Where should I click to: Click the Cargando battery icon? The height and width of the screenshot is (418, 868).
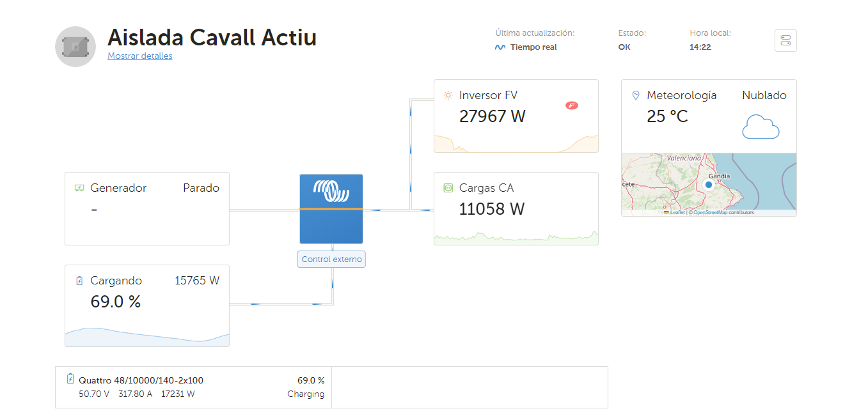click(79, 281)
